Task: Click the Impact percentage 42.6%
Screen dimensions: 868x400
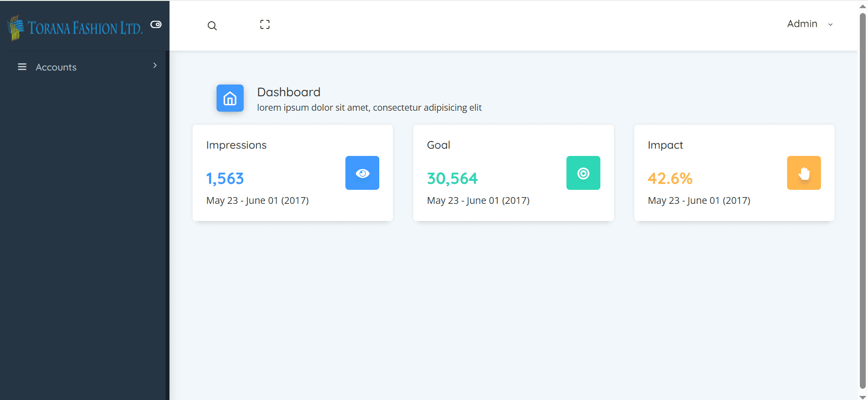Action: [670, 179]
